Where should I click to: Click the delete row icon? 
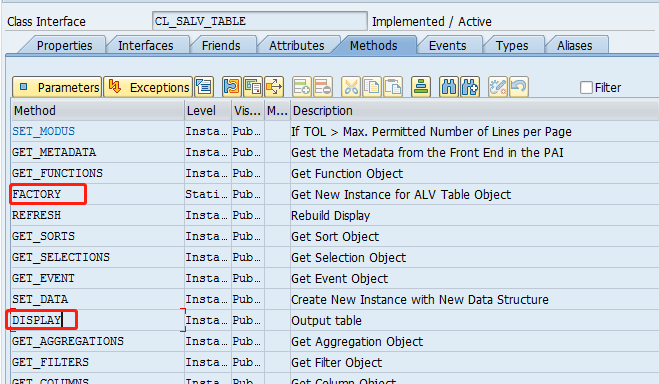coord(323,87)
